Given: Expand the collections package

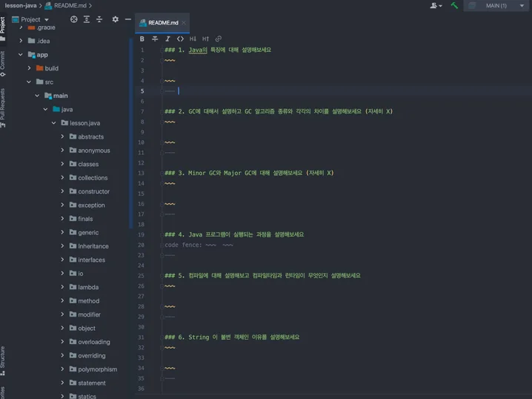Looking at the screenshot, I should (x=62, y=177).
